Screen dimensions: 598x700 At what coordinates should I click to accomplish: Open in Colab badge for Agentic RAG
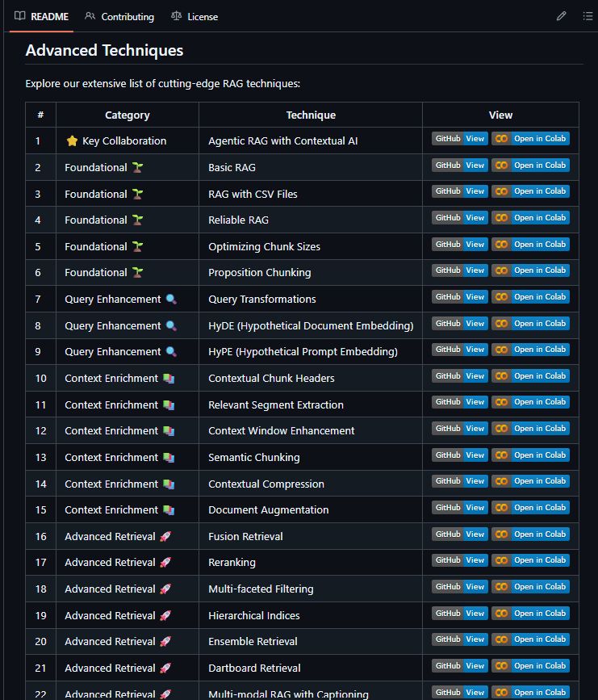(x=530, y=138)
